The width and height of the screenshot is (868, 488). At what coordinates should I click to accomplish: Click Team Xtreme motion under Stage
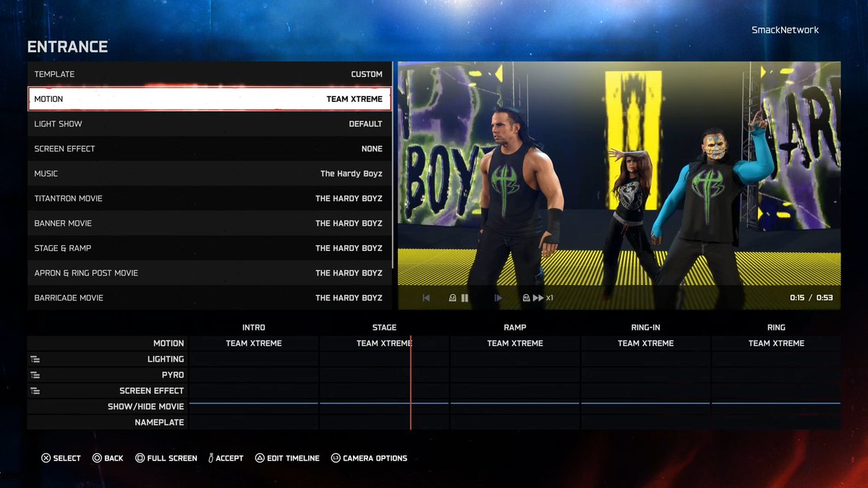(x=384, y=343)
